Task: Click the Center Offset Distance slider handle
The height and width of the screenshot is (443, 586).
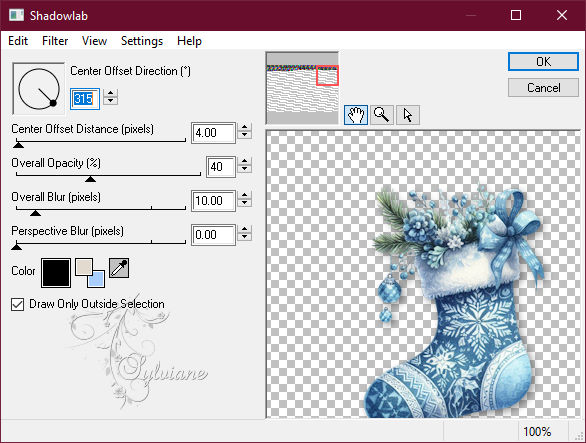Action: [x=18, y=145]
